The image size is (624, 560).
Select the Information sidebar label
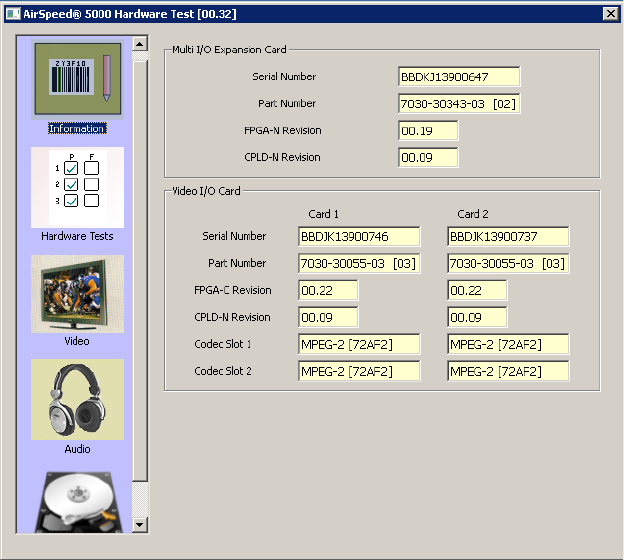(78, 129)
